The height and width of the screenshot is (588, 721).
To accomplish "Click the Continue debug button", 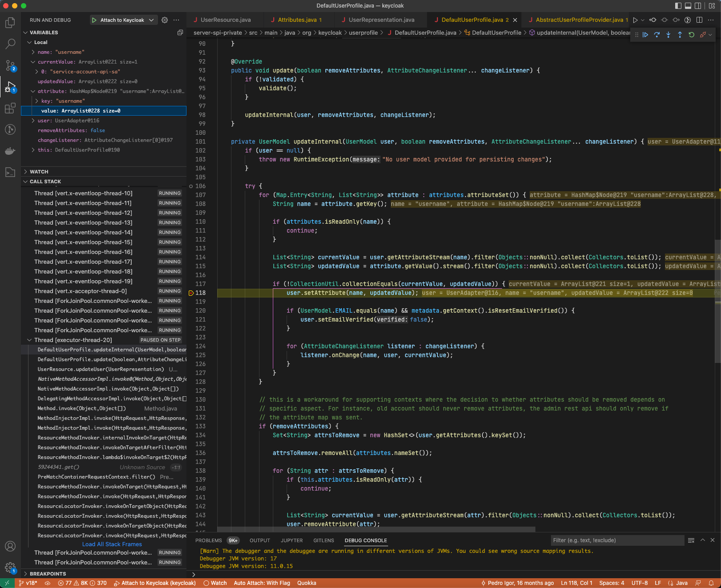I will [645, 35].
